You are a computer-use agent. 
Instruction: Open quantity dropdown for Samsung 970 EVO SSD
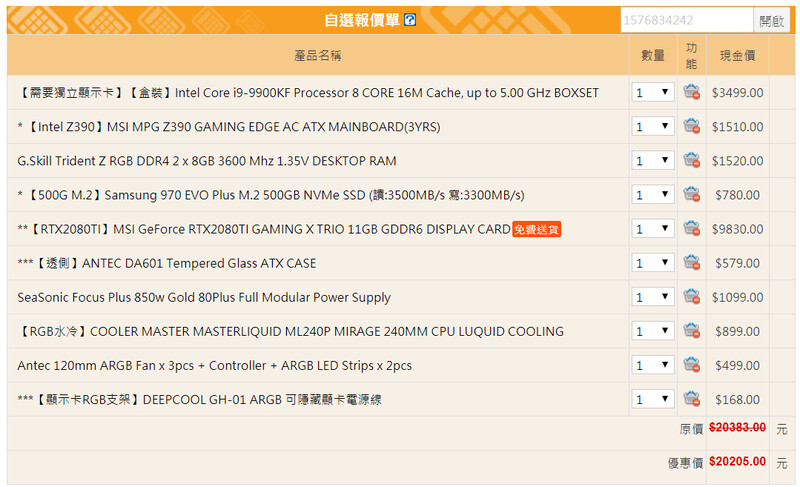pos(653,195)
